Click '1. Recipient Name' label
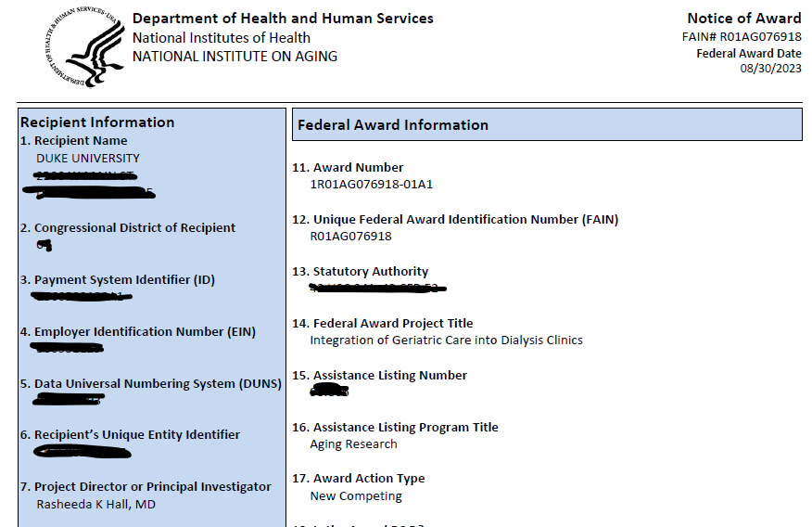The height and width of the screenshot is (527, 812). click(x=73, y=141)
